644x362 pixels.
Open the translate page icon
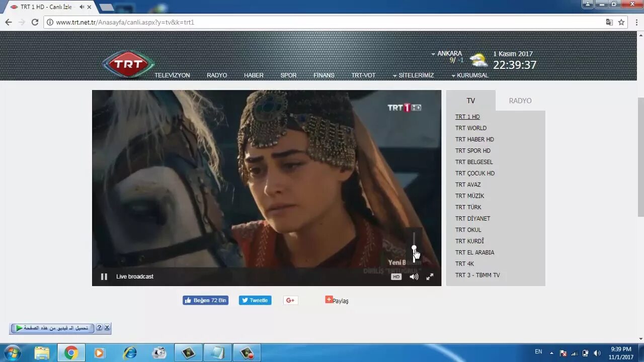tap(609, 22)
